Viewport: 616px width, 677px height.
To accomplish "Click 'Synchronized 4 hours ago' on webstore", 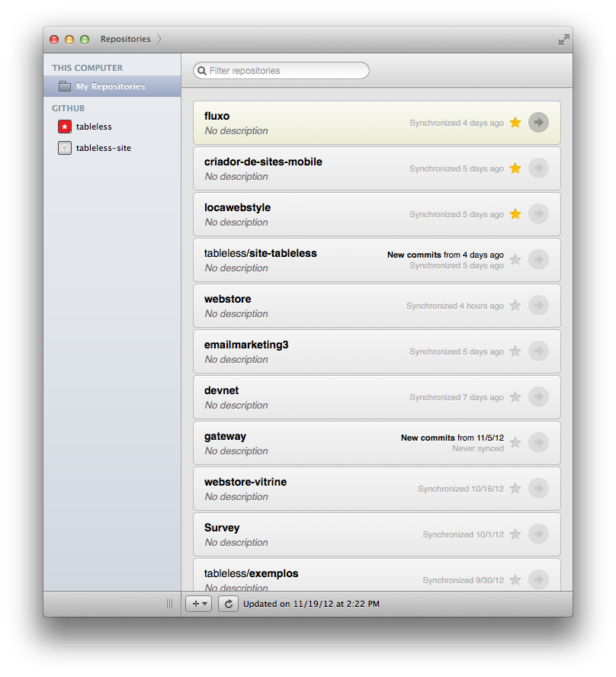I will (x=455, y=306).
